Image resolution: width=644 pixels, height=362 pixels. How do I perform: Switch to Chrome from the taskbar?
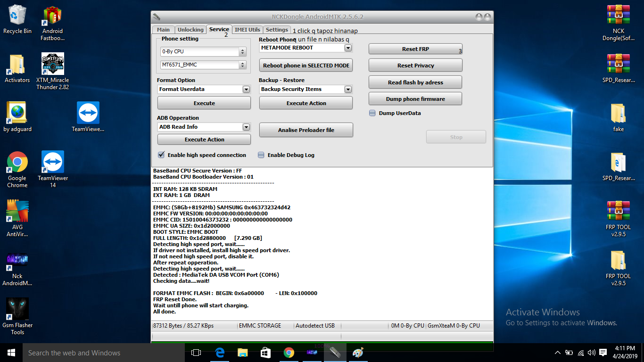tap(289, 353)
